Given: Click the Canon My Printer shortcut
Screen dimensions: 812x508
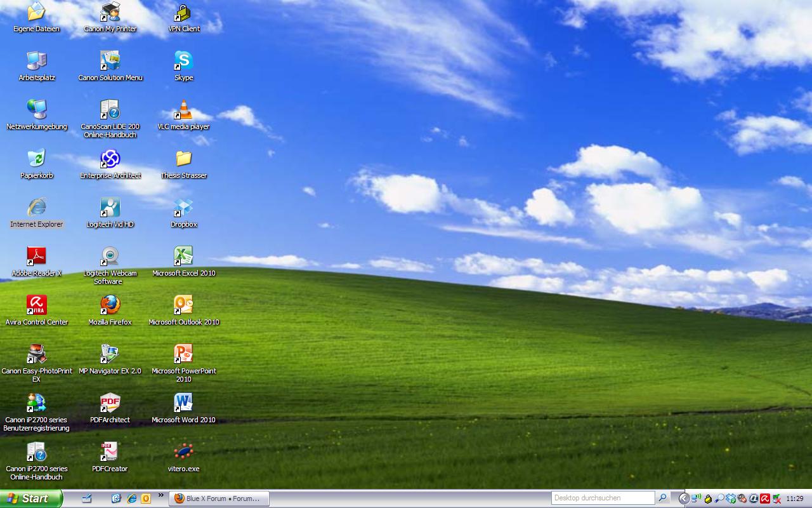Looking at the screenshot, I should point(110,18).
